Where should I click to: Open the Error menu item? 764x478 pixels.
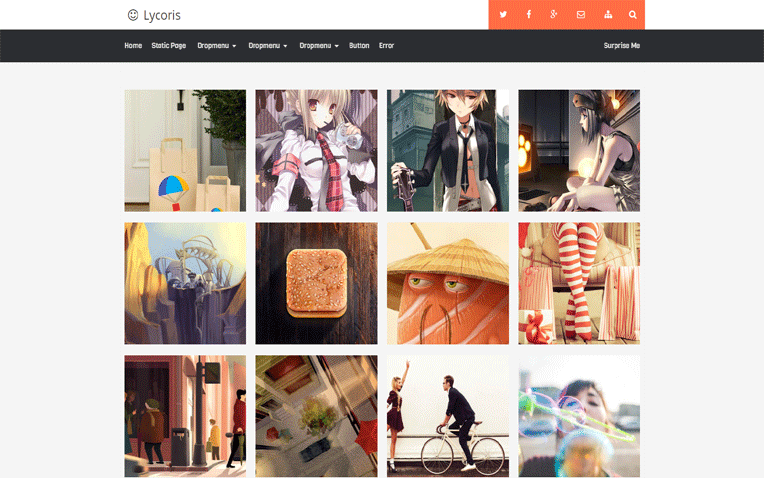pyautogui.click(x=386, y=45)
